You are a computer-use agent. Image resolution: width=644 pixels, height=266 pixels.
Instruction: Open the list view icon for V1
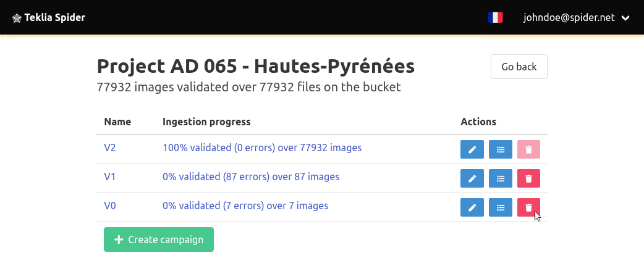point(501,178)
